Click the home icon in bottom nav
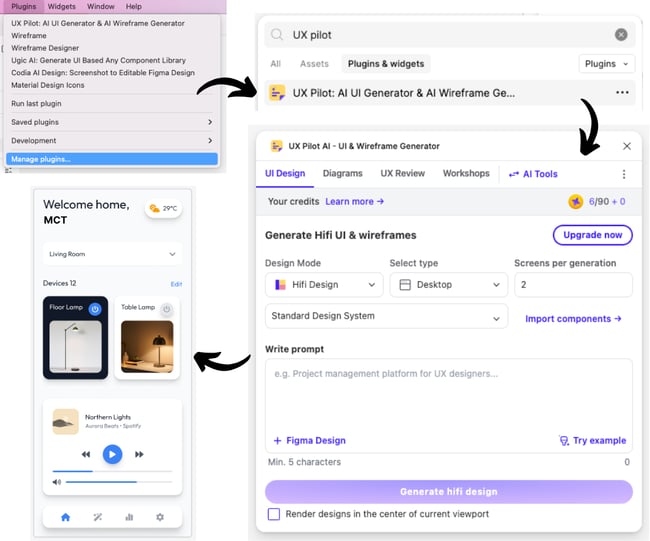Screen dimensions: 650x541 65,517
